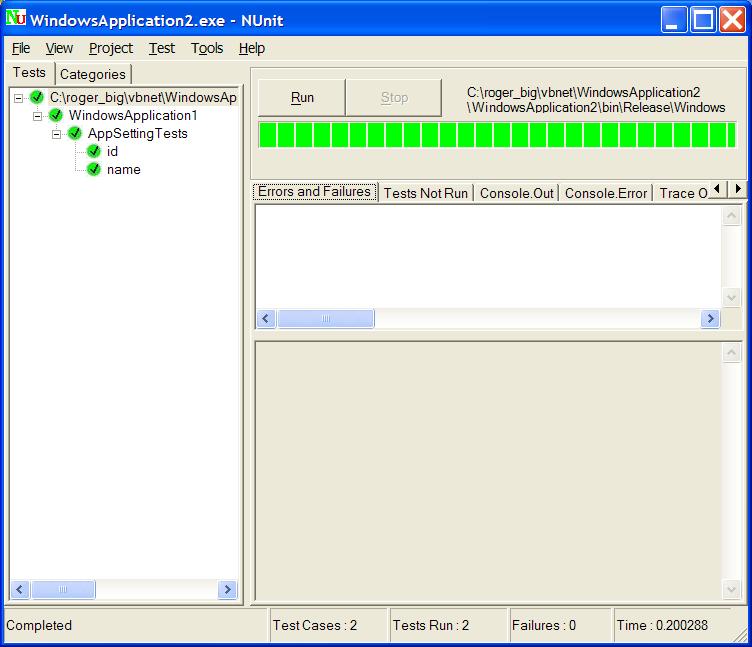The image size is (752, 647).
Task: Click the green test progress bar
Action: (x=497, y=135)
